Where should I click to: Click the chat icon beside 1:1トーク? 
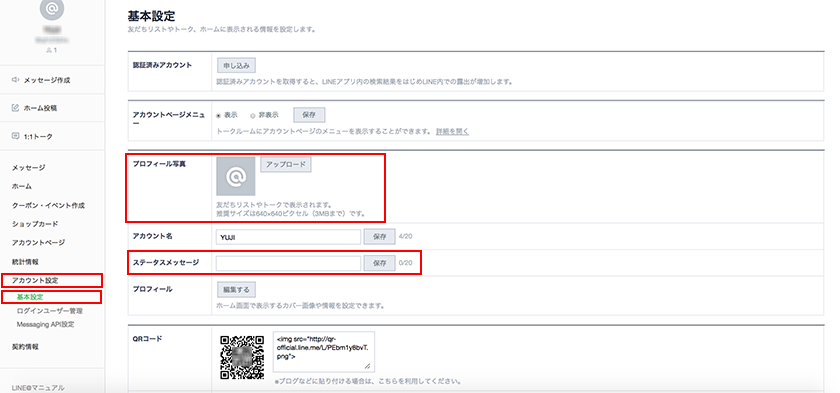(16, 136)
